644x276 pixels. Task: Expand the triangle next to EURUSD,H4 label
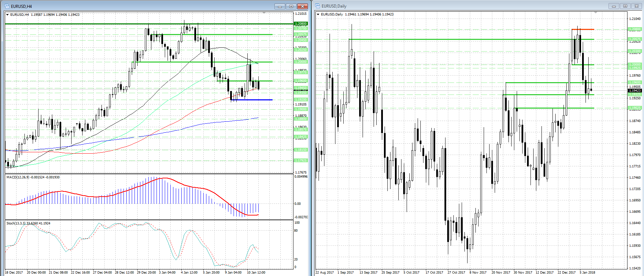click(x=8, y=15)
